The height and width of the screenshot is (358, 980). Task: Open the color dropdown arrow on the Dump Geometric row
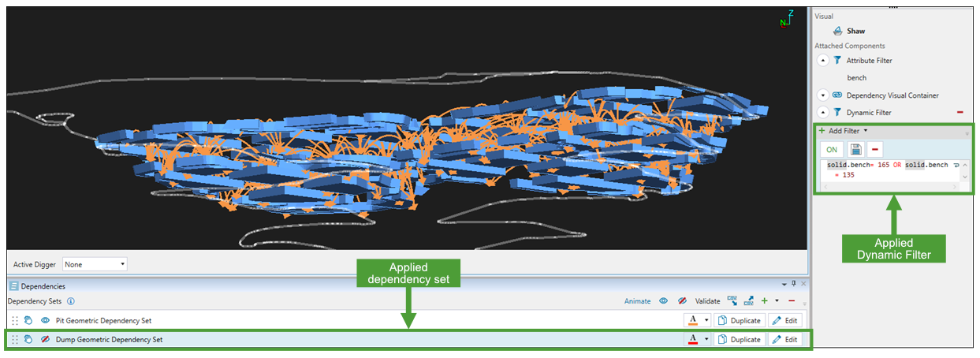[x=707, y=339]
